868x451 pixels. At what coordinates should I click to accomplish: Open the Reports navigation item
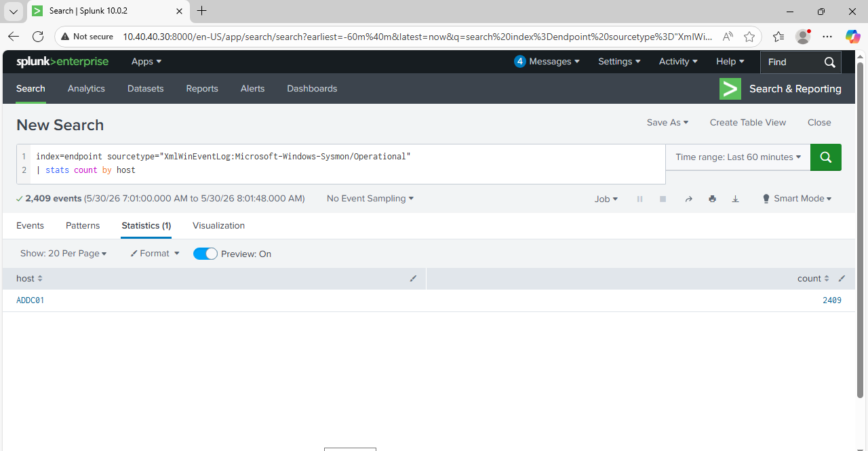tap(202, 89)
